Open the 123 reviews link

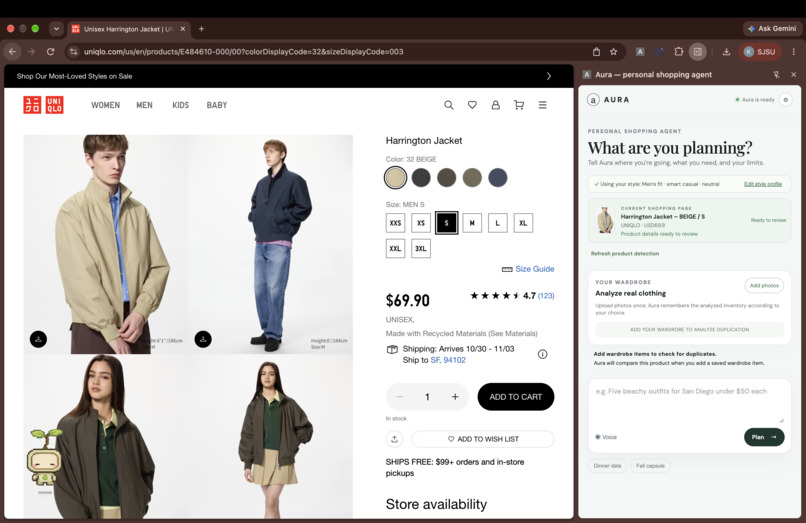click(546, 296)
